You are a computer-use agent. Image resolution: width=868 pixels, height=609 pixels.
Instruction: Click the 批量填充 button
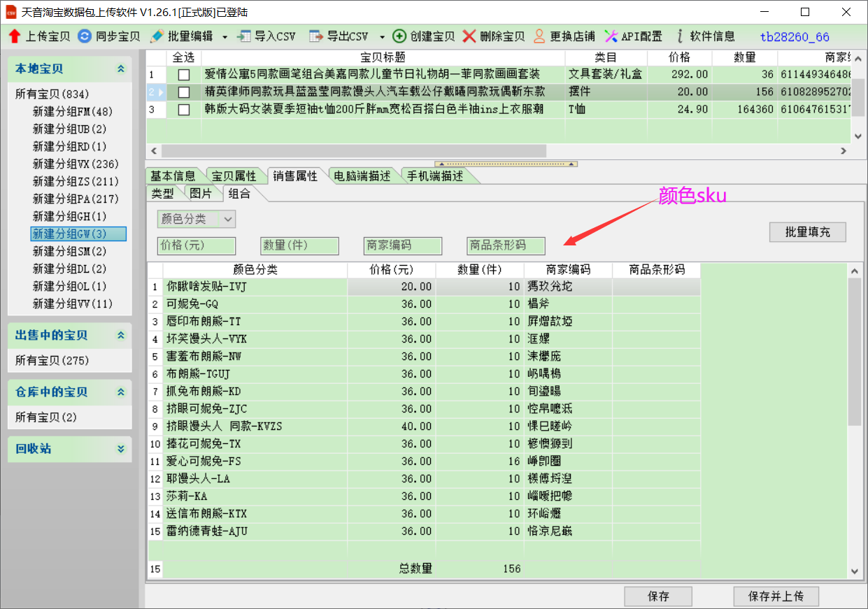click(807, 232)
